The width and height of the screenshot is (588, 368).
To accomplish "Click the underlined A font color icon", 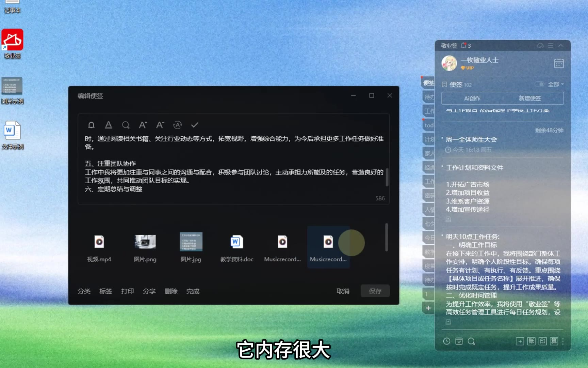I will [x=109, y=125].
